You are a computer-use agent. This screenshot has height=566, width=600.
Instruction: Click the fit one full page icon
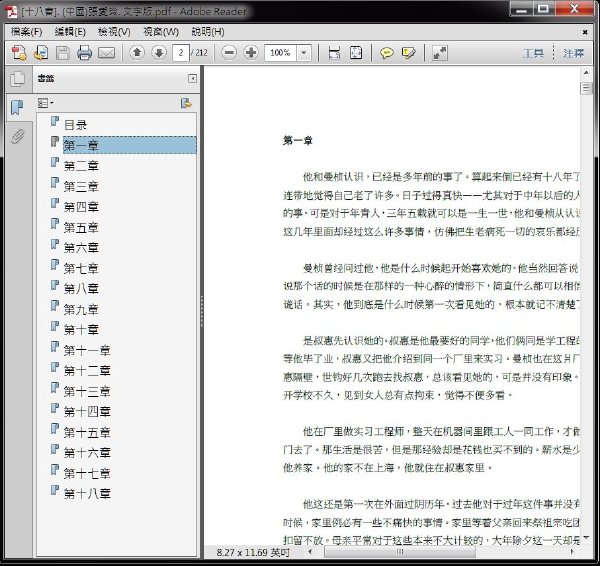pos(356,53)
